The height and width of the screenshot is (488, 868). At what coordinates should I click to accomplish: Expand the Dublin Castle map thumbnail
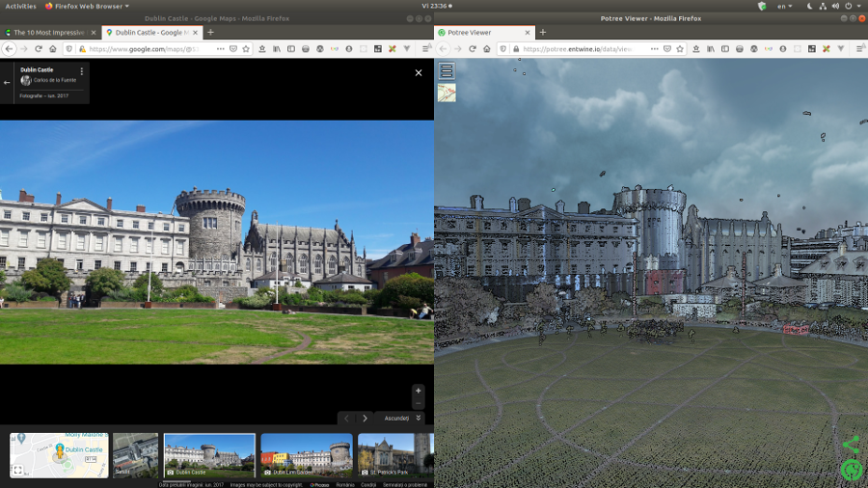coord(17,471)
